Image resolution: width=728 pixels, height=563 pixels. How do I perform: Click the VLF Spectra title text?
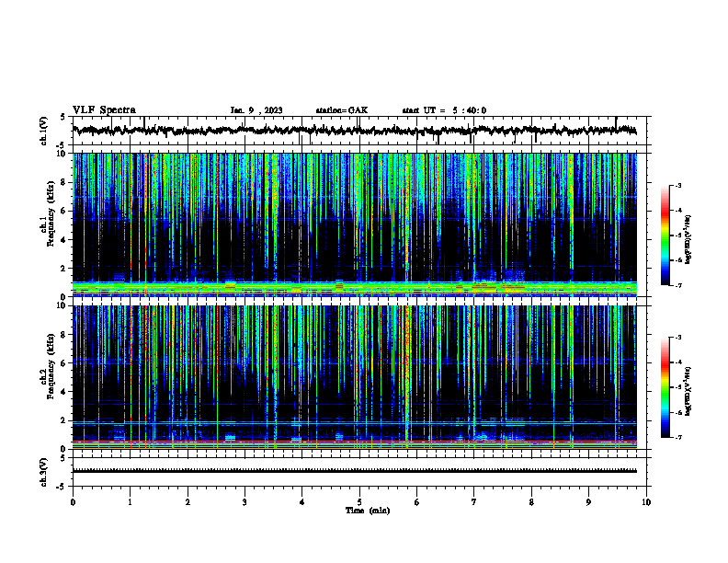click(x=104, y=110)
